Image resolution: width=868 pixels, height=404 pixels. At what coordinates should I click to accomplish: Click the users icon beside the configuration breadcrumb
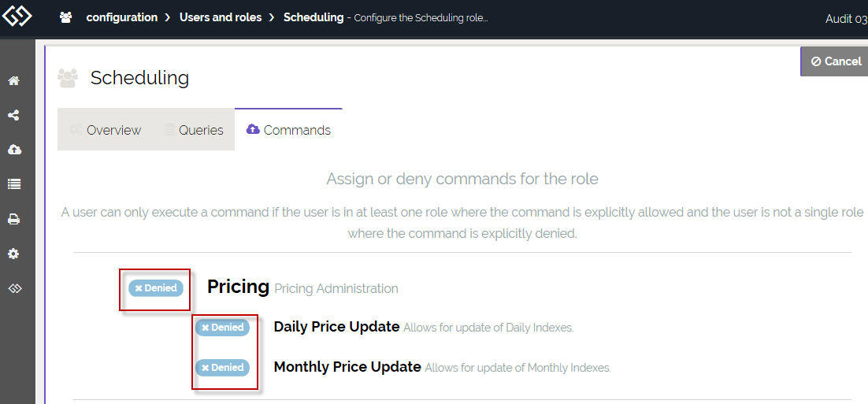pos(67,17)
